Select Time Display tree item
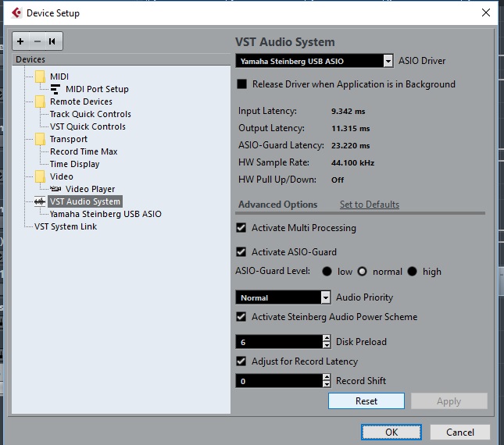Screen dimensions: 504x445 74,164
